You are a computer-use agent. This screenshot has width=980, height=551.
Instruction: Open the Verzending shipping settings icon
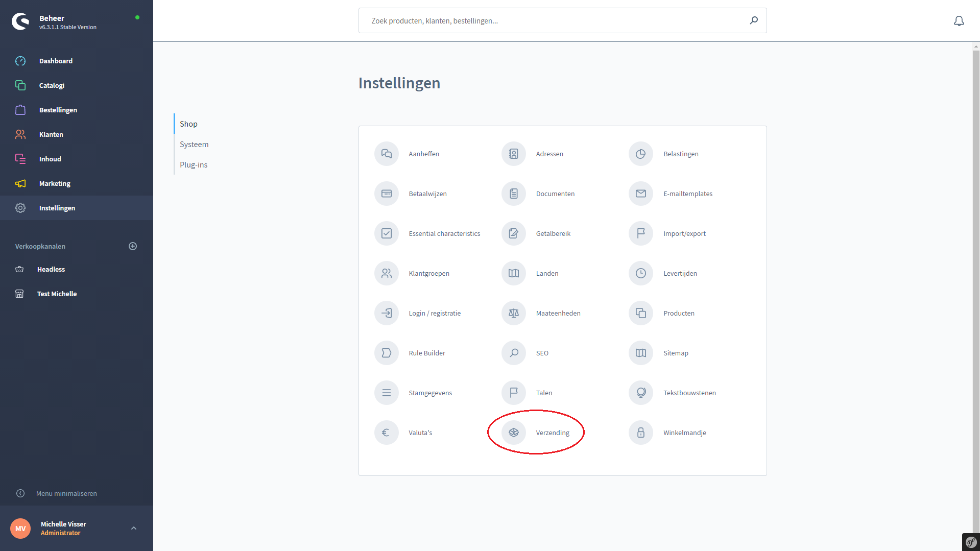point(513,433)
